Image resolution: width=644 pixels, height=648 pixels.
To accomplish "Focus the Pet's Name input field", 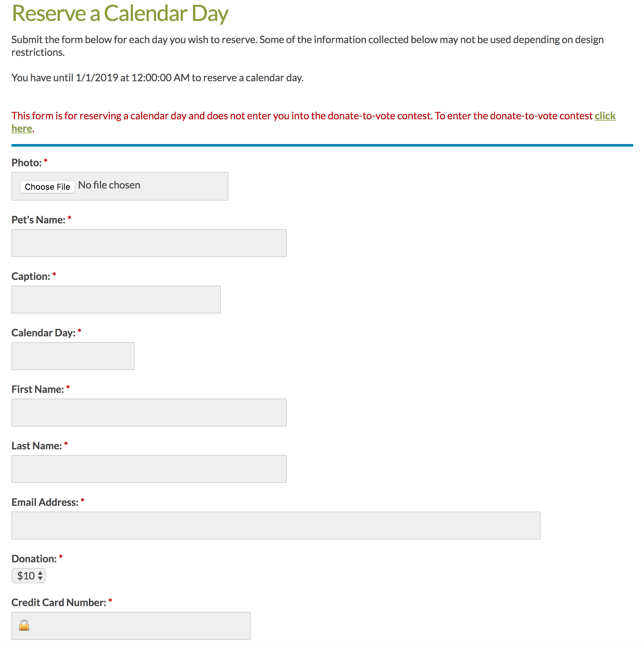I will [149, 243].
